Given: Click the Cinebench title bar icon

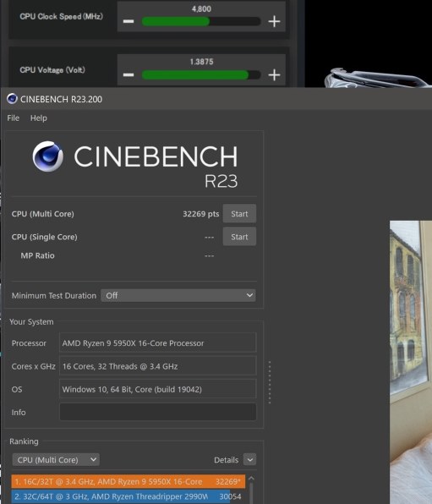Looking at the screenshot, I should point(12,99).
